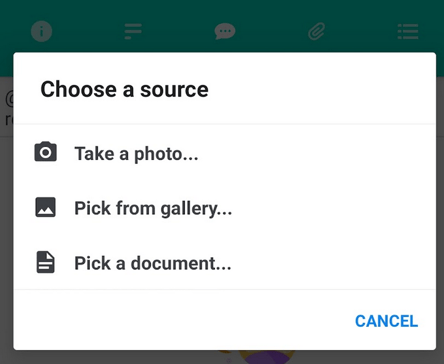
Task: Open the comments speech bubble tab
Action: point(225,32)
